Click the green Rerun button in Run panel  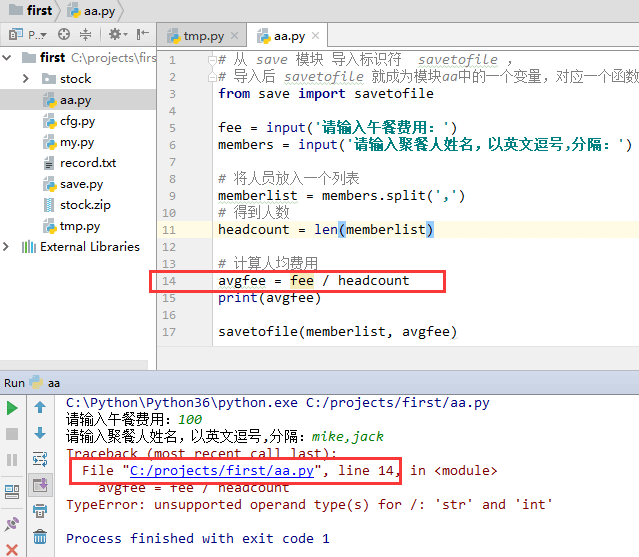(12, 408)
